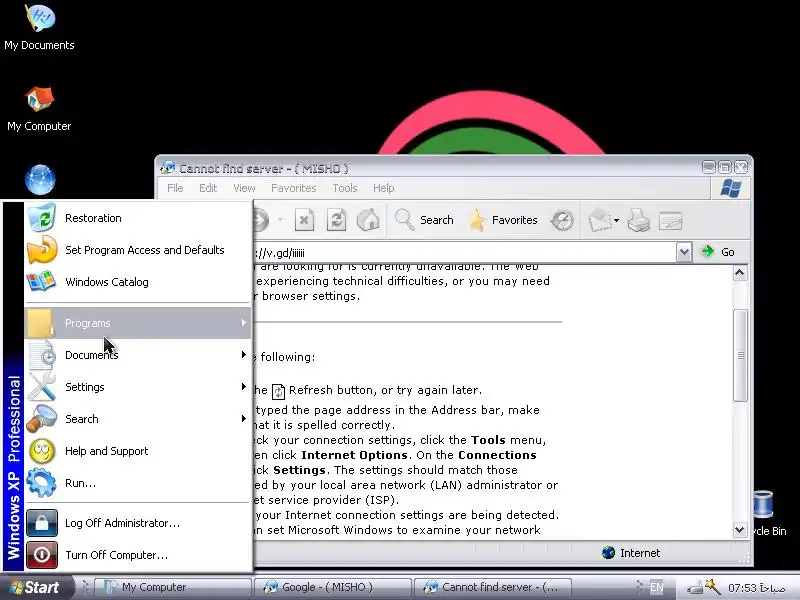Switch to My Computer taskbar button
The width and height of the screenshot is (800, 600).
pos(172,587)
